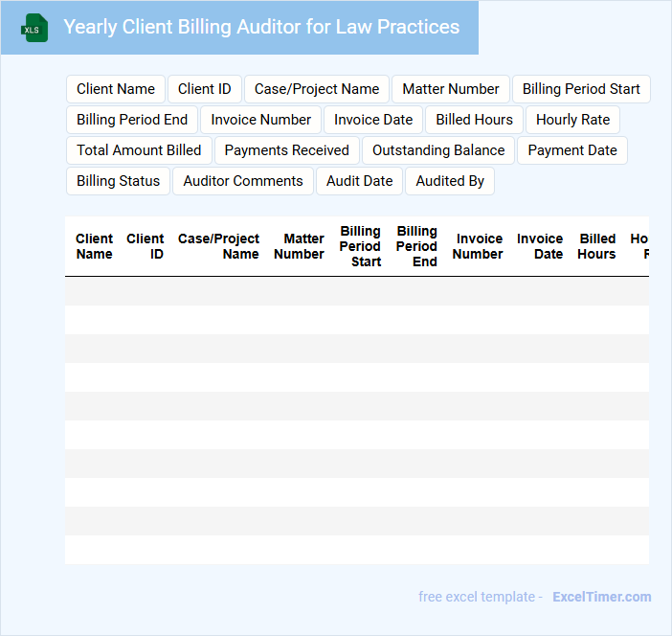Click the Billing Period Start column header
The image size is (672, 636).
point(360,246)
